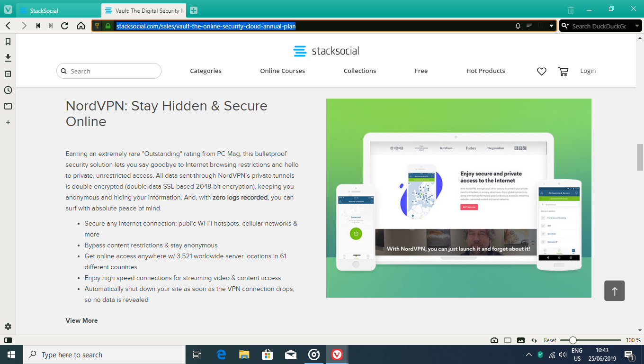
Task: Adjust the page zoom slider
Action: [590, 340]
